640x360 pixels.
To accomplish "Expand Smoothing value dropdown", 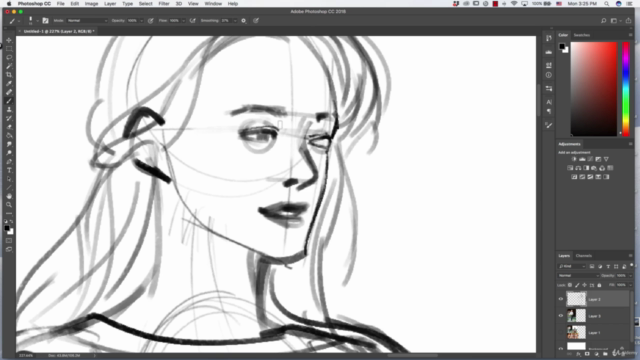I will point(235,20).
